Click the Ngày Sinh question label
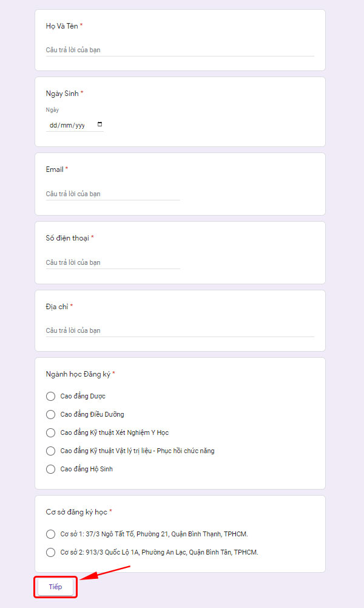The width and height of the screenshot is (364, 608). pos(62,93)
